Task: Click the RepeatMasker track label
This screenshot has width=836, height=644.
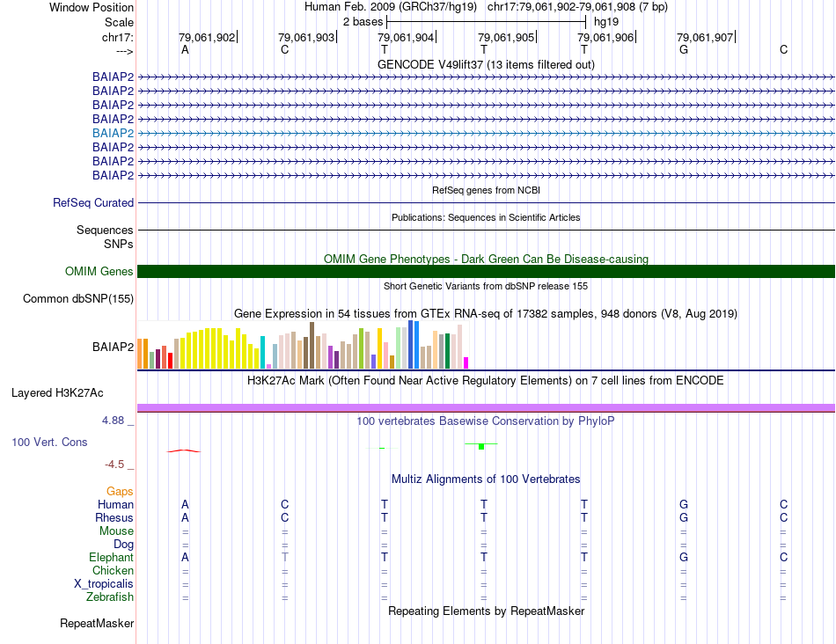Action: click(97, 623)
